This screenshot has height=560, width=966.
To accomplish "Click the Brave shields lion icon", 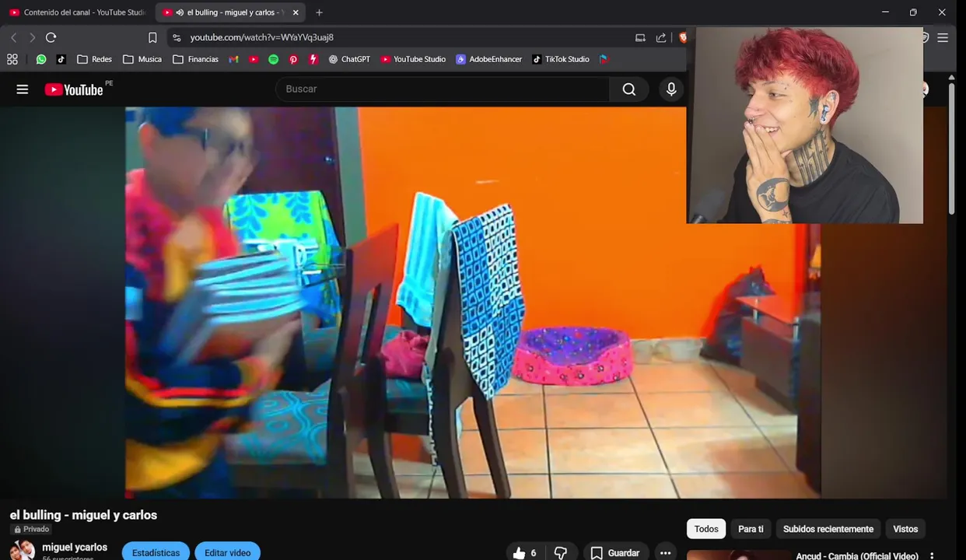I will [x=682, y=37].
